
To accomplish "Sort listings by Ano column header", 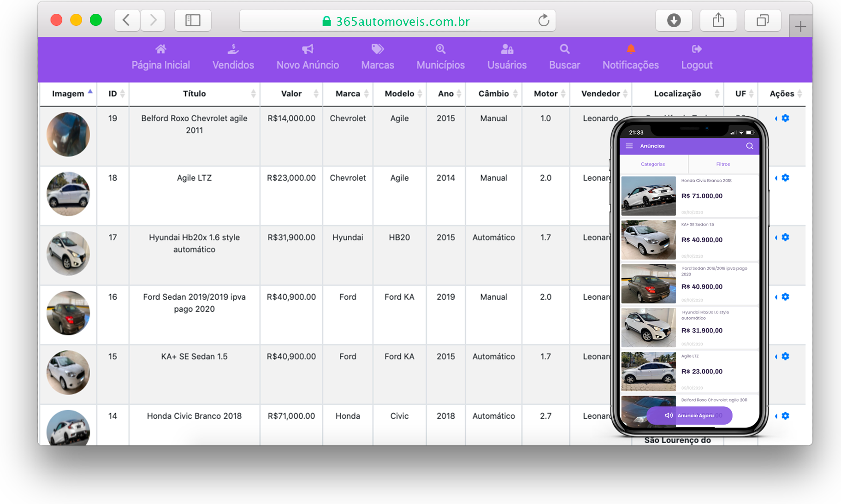I will coord(446,94).
